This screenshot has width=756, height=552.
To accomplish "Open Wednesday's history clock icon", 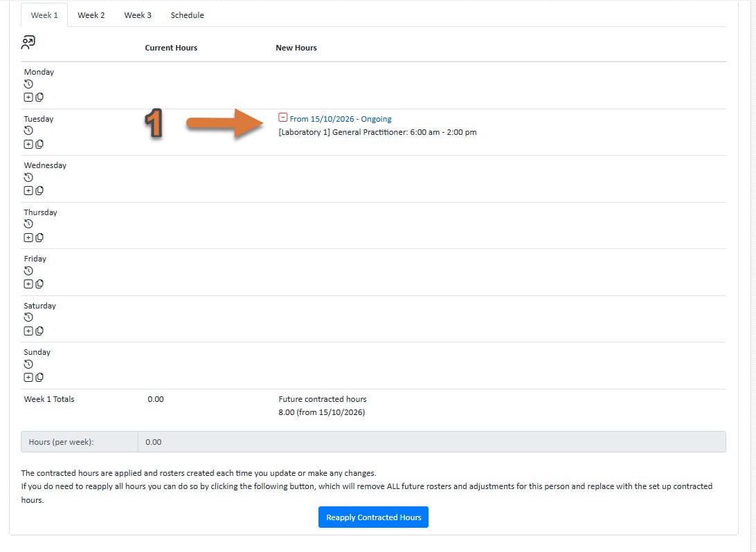I will [x=28, y=177].
